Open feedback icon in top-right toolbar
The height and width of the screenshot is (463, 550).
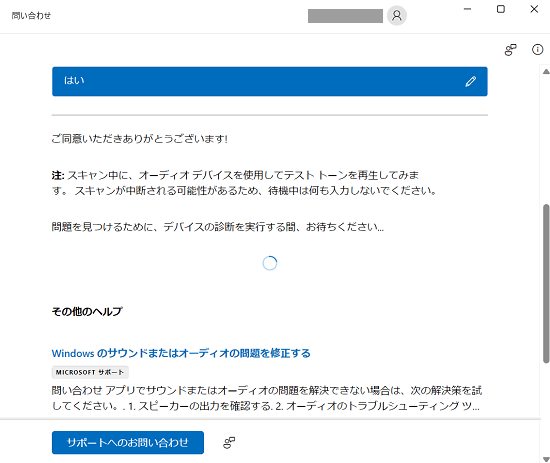[510, 50]
